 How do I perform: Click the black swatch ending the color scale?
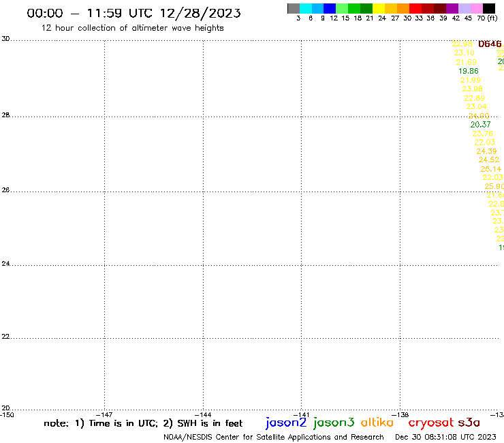click(488, 8)
